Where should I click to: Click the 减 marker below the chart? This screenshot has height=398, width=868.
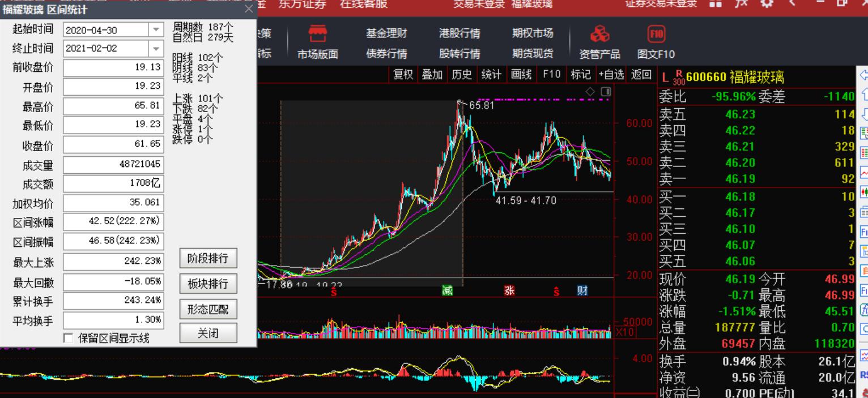pos(447,290)
